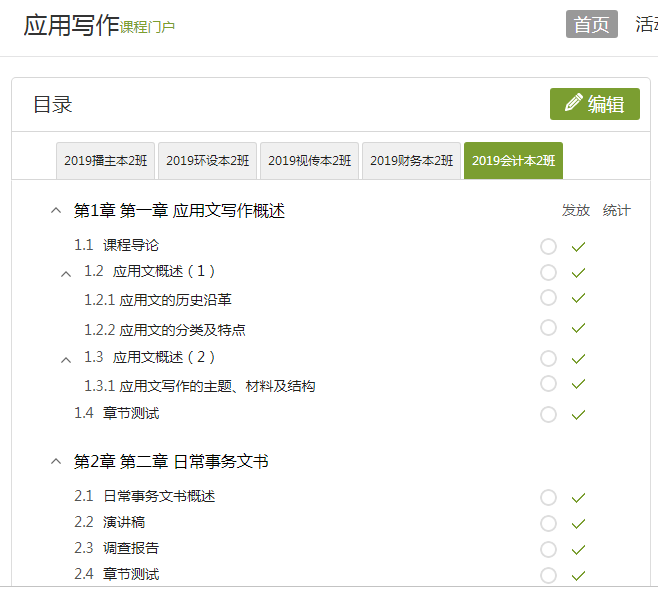Toggle release circle for 2.4 章节测试
The height and width of the screenshot is (591, 658).
[548, 575]
